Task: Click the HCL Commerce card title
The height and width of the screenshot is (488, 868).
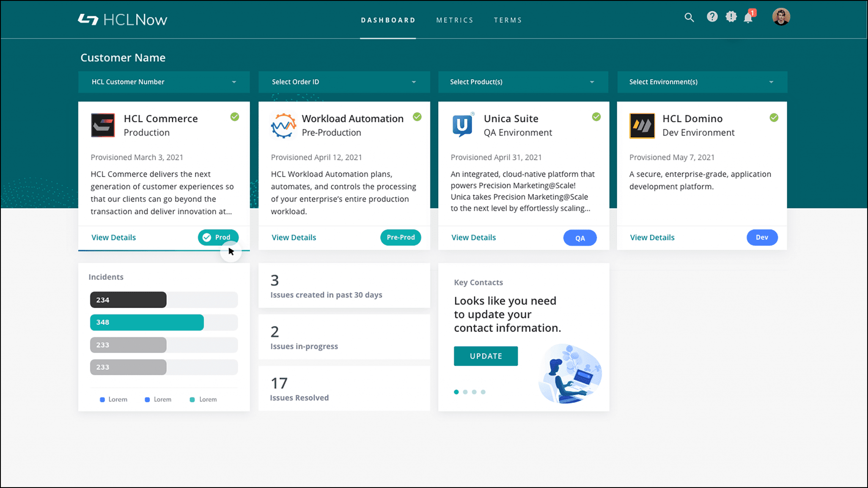Action: 161,118
